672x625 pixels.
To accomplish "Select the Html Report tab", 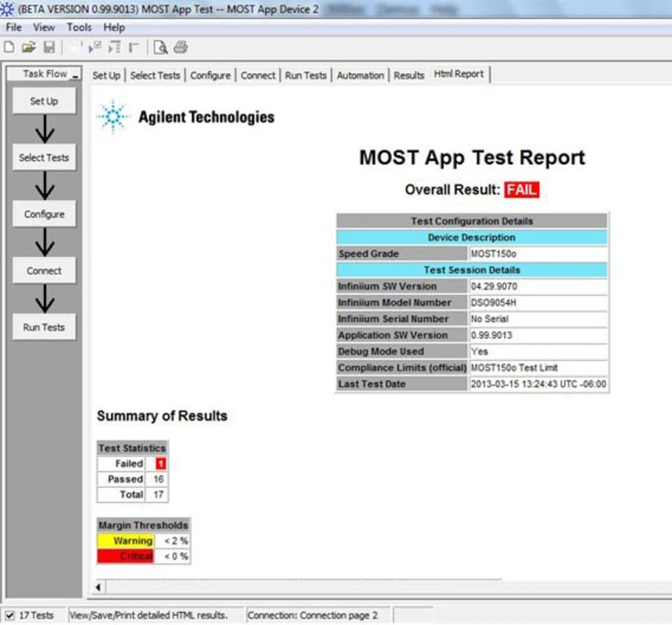I will click(x=459, y=74).
